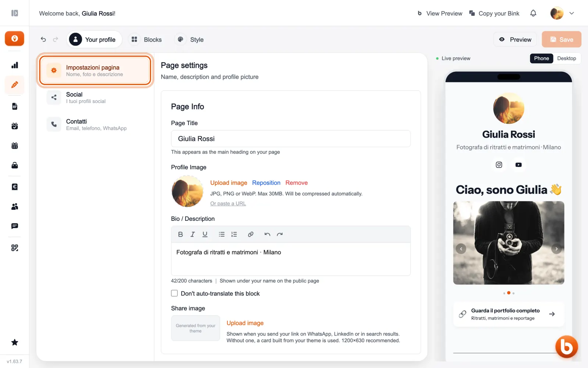Viewport: 588px width, 368px height.
Task: Open the notifications bell
Action: [x=533, y=13]
